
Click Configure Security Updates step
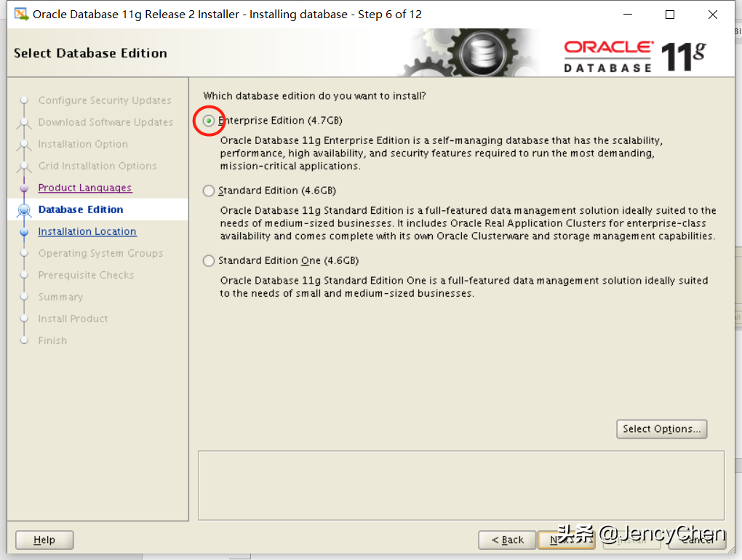pos(105,100)
